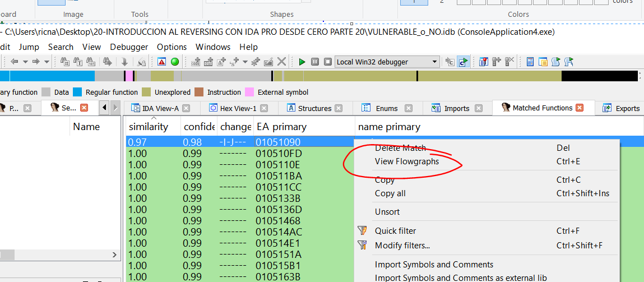Click the green circle status icon
Viewport: 644px width, 282px height.
pos(175,62)
